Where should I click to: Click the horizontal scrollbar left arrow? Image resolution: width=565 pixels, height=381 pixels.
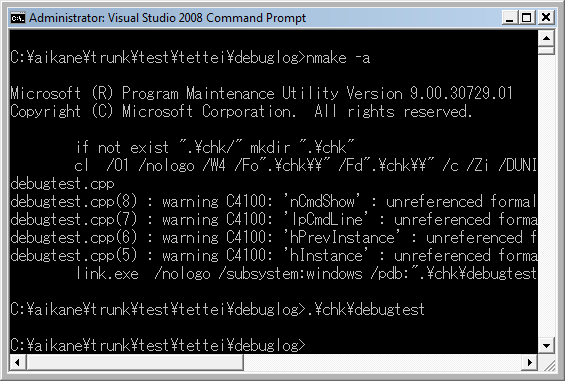18,362
